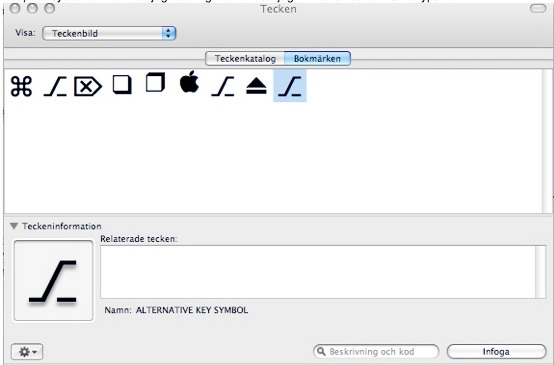Focus the Beskrivning och kod search field

[376, 352]
